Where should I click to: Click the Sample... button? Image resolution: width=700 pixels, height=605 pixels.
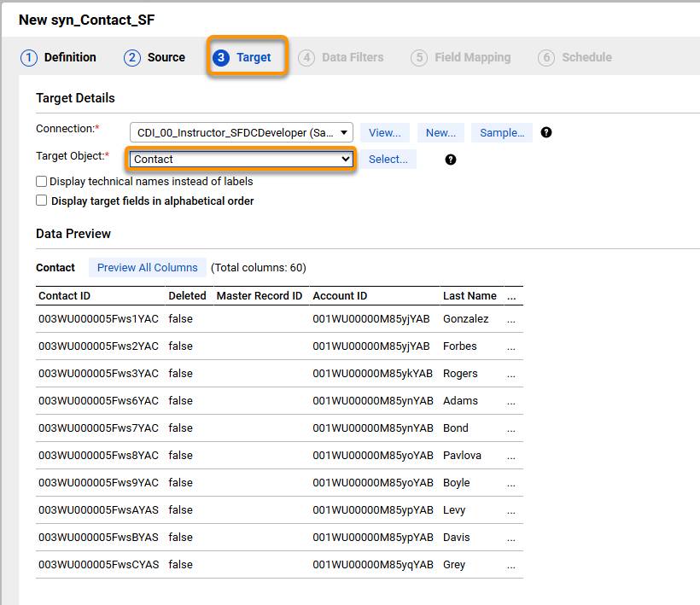[502, 132]
